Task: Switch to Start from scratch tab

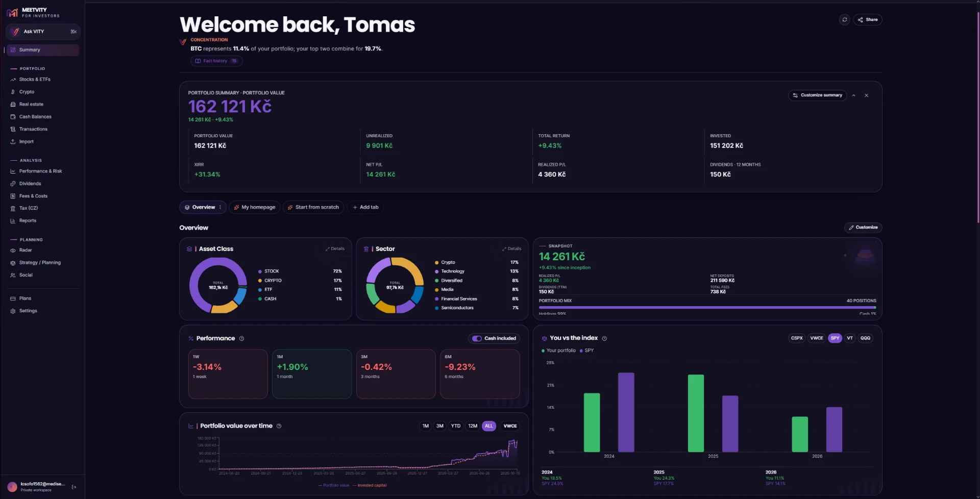Action: pos(313,207)
